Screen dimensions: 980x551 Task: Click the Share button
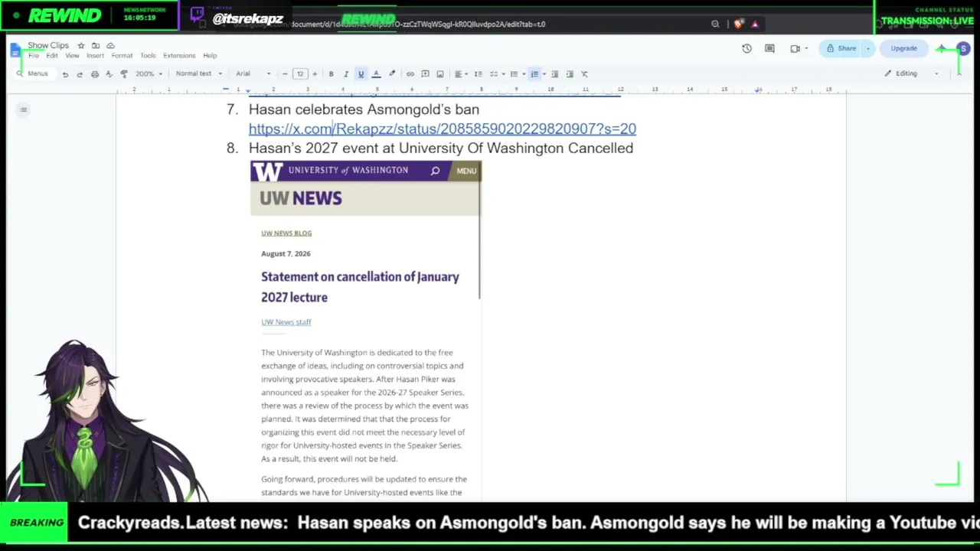tap(841, 49)
